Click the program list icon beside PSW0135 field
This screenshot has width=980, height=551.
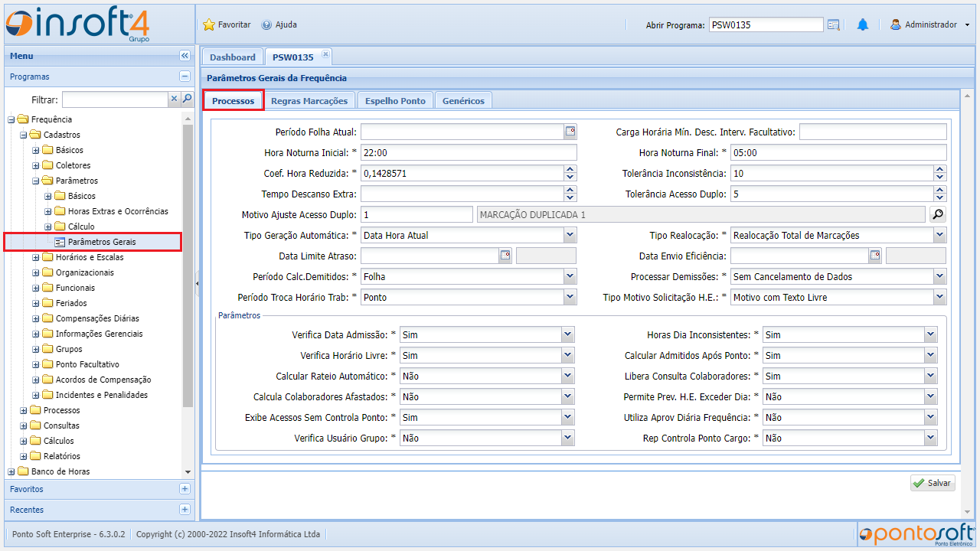click(x=834, y=25)
